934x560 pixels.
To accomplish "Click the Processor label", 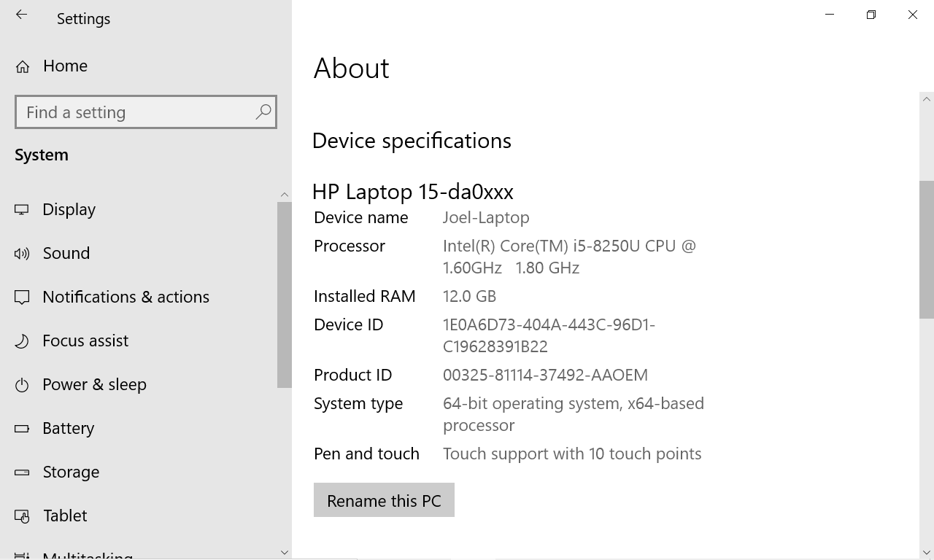I will pyautogui.click(x=350, y=246).
